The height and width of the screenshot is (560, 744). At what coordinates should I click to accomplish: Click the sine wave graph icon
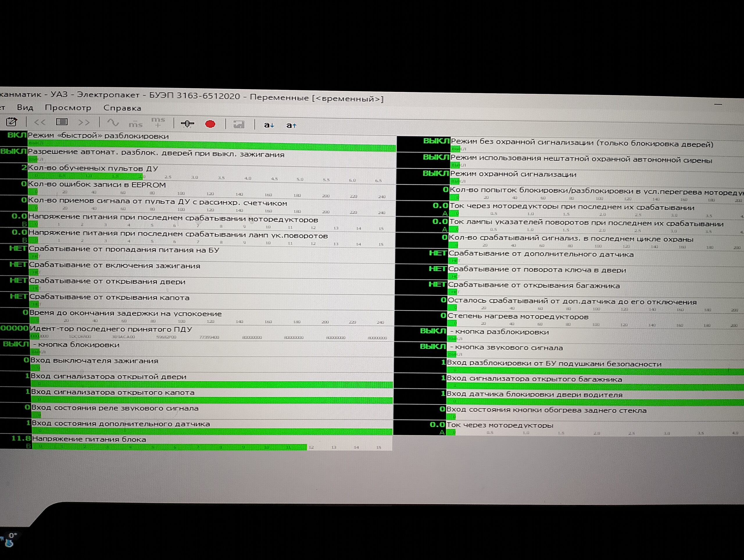(x=113, y=123)
